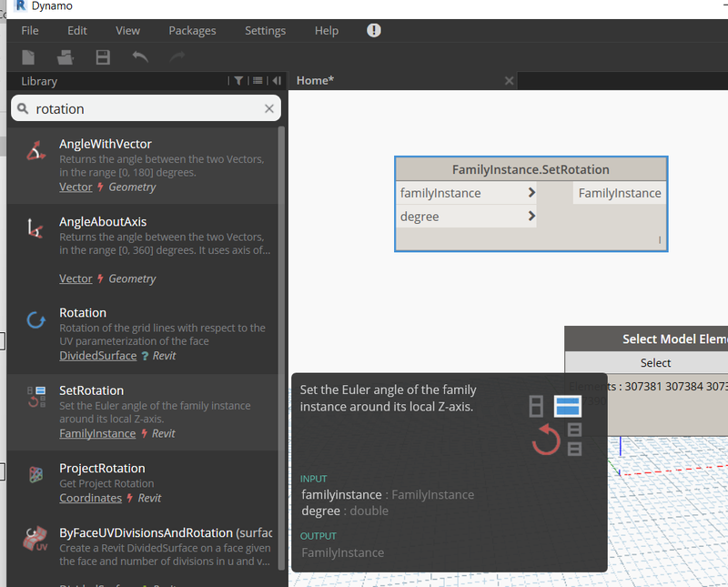Click the Select button in Select Model Elements node

[x=655, y=363]
